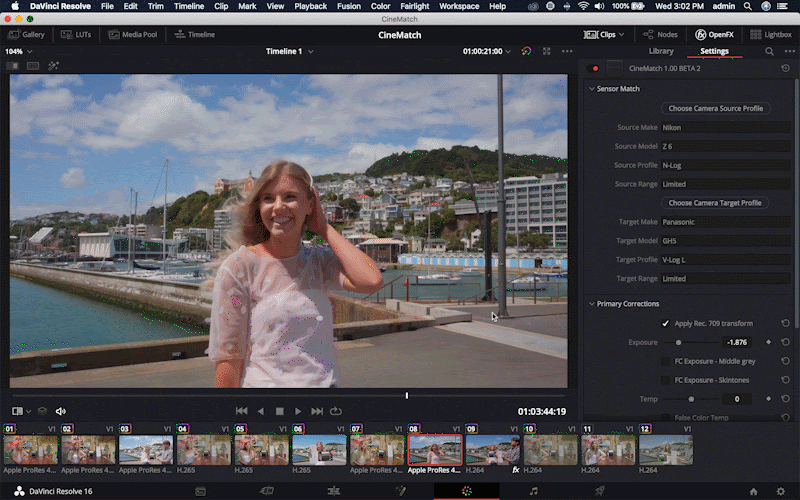Image resolution: width=800 pixels, height=500 pixels.
Task: Open the project settings gear icon
Action: 780,491
